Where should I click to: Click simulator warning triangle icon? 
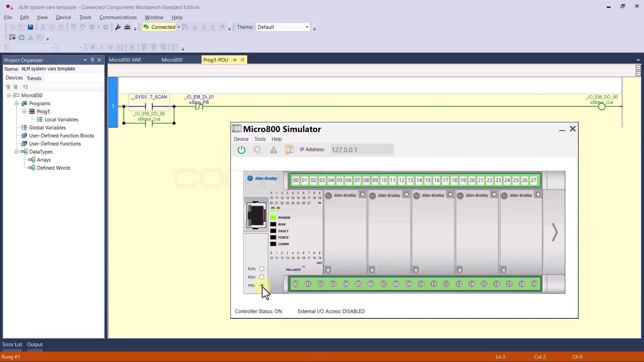pyautogui.click(x=274, y=149)
